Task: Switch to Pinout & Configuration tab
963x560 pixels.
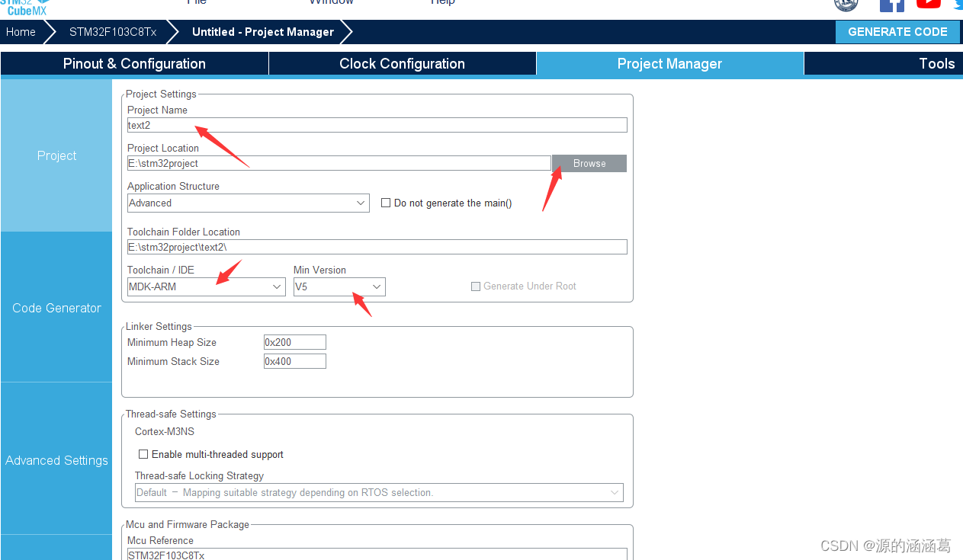Action: [134, 64]
